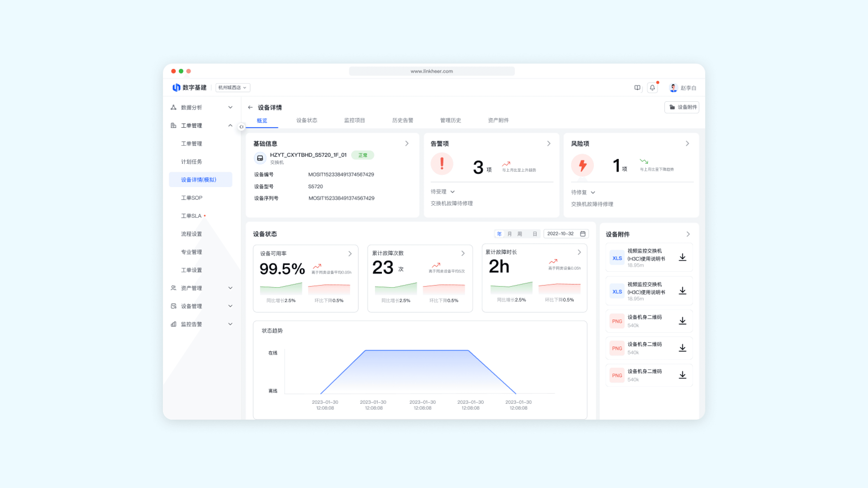This screenshot has width=868, height=488.
Task: Collapse the 工单管理 sidebar section
Action: (x=230, y=125)
